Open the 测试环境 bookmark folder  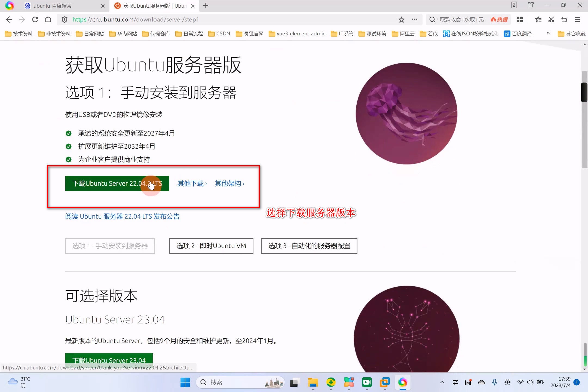(372, 34)
